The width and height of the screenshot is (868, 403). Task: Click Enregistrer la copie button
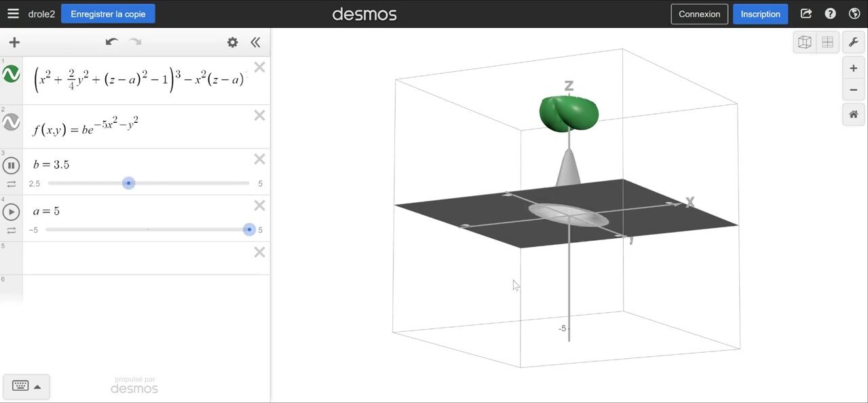(x=108, y=14)
